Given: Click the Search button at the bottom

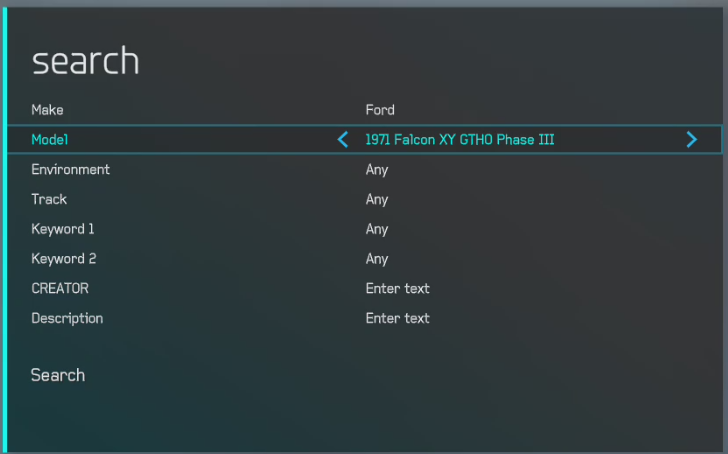Looking at the screenshot, I should click(x=58, y=375).
